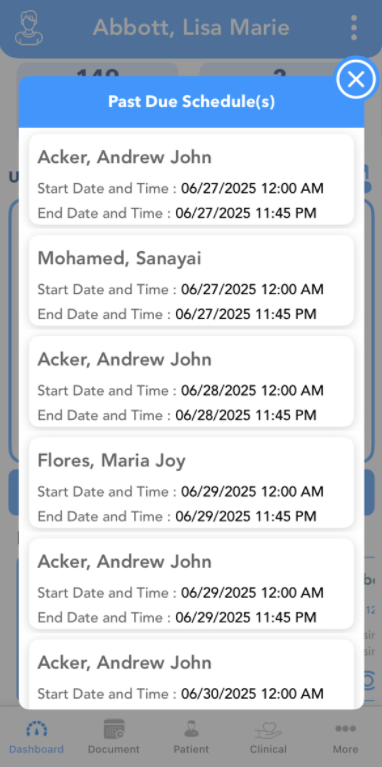The width and height of the screenshot is (382, 767).
Task: Close the Past Due Schedule(s) popup
Action: click(x=356, y=78)
